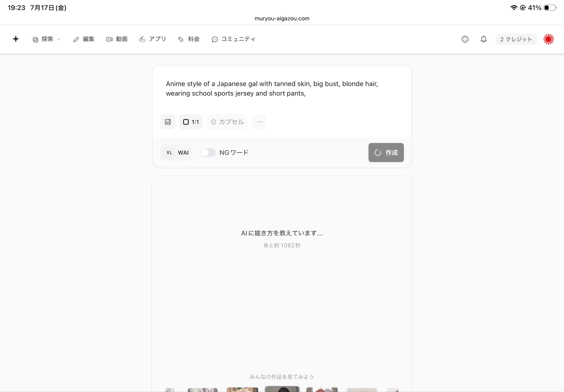Toggle the NGワード switch
The width and height of the screenshot is (564, 392).
click(x=208, y=152)
